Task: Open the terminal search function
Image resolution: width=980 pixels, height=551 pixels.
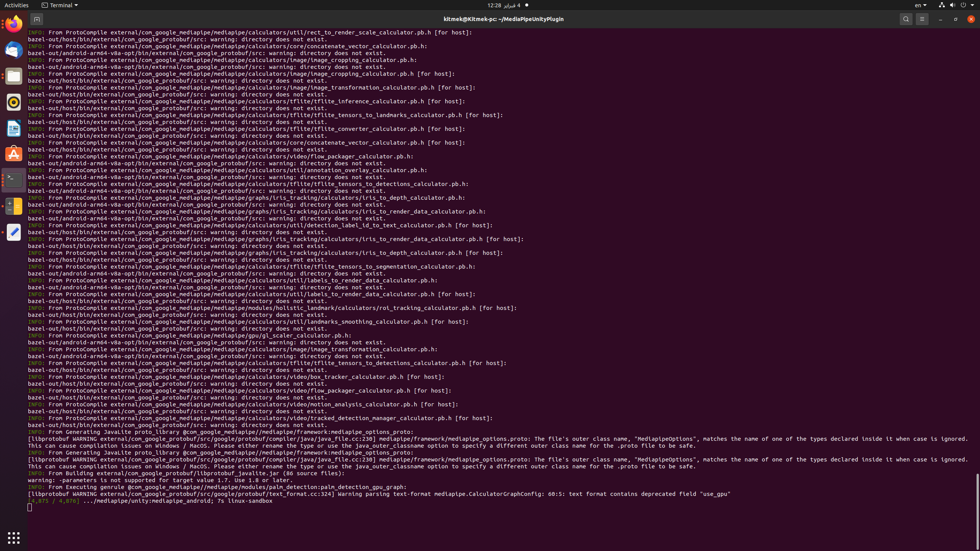Action: tap(906, 19)
